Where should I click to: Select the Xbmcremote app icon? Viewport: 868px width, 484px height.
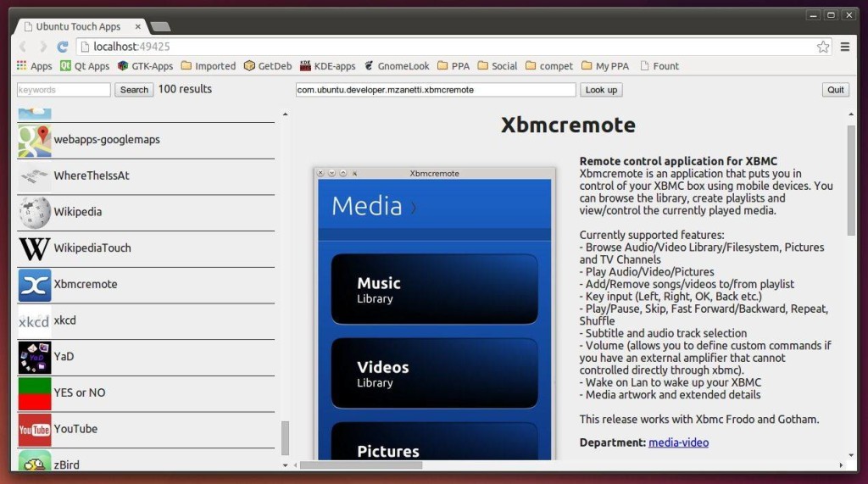click(x=34, y=285)
